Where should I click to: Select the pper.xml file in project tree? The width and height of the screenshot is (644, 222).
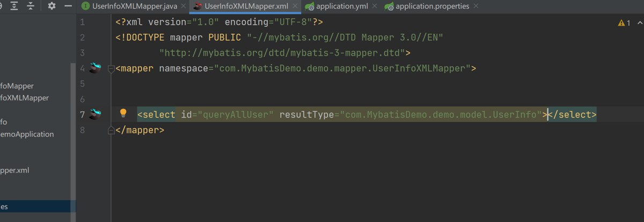tap(14, 170)
